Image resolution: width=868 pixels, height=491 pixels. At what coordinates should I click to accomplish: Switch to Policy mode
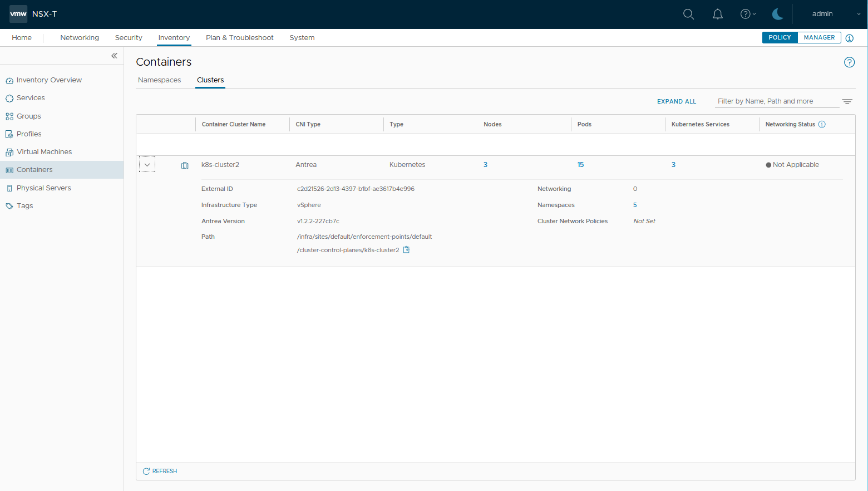780,37
